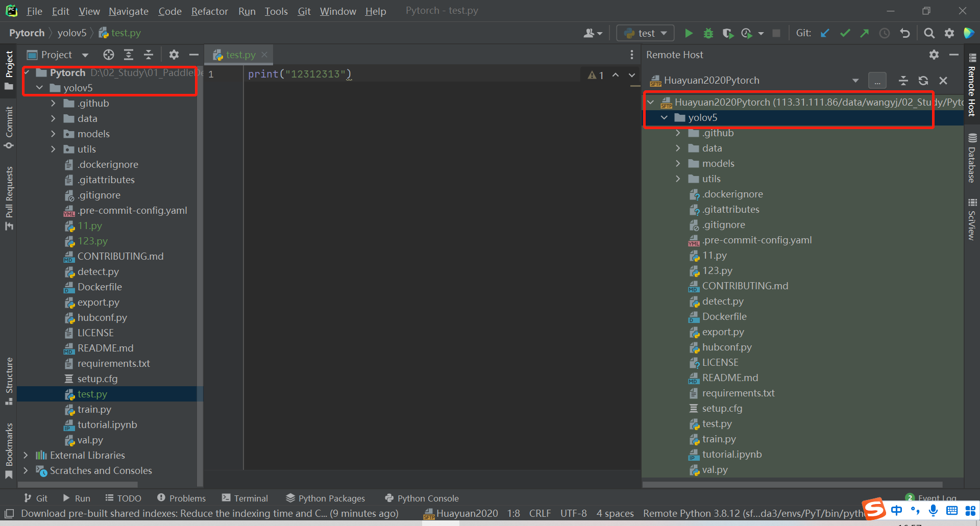Collapse all in the Remote Host tree
The height and width of the screenshot is (526, 980).
pyautogui.click(x=903, y=81)
